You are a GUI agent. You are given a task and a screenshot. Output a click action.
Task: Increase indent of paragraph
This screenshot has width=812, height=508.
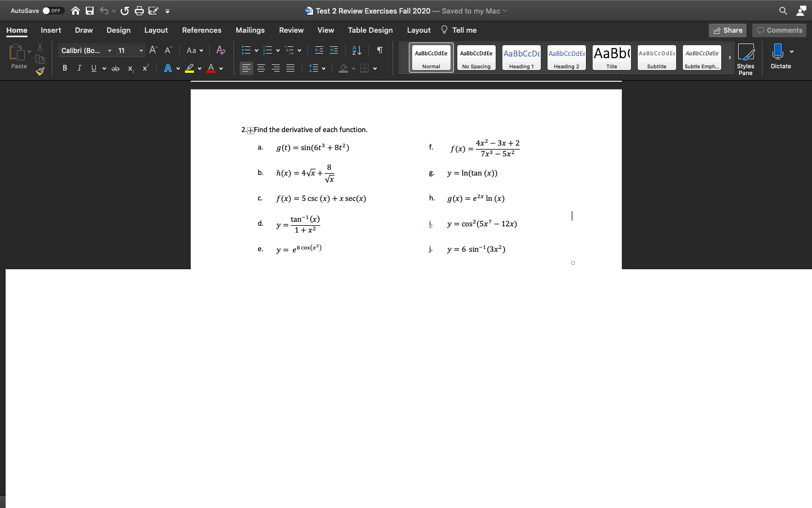pyautogui.click(x=333, y=50)
